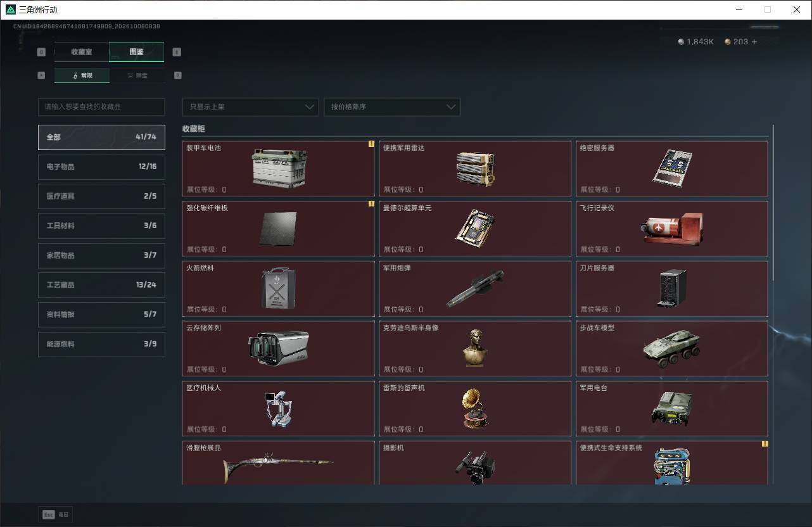Click the collectible search input field
Screen dimensions: 812x527
[101, 106]
